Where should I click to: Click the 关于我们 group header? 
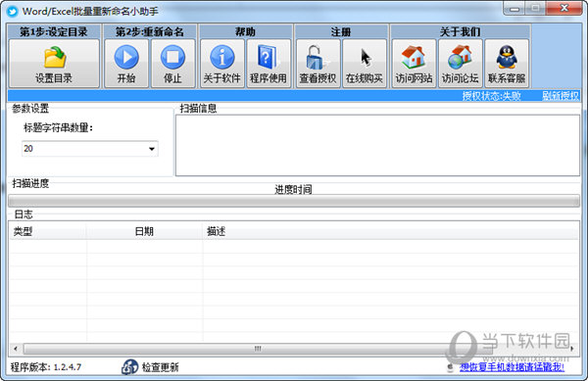point(461,32)
